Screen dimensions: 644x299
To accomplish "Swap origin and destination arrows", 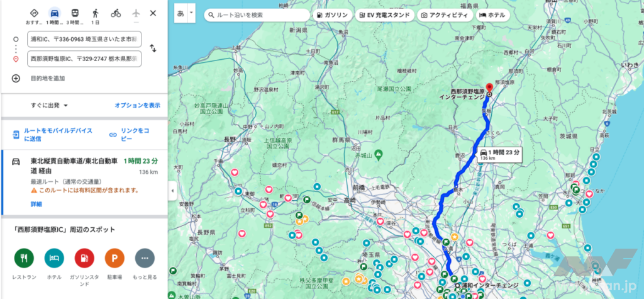I will tap(153, 48).
